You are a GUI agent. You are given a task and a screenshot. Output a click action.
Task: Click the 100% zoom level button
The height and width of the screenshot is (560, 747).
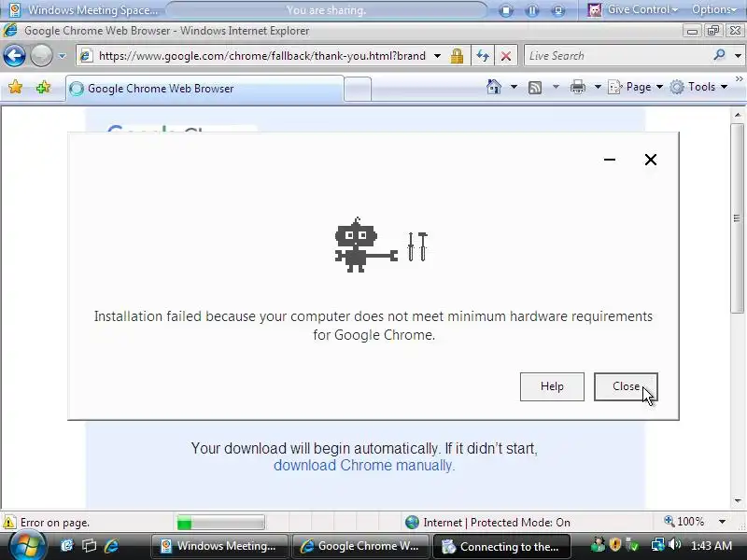pyautogui.click(x=684, y=522)
